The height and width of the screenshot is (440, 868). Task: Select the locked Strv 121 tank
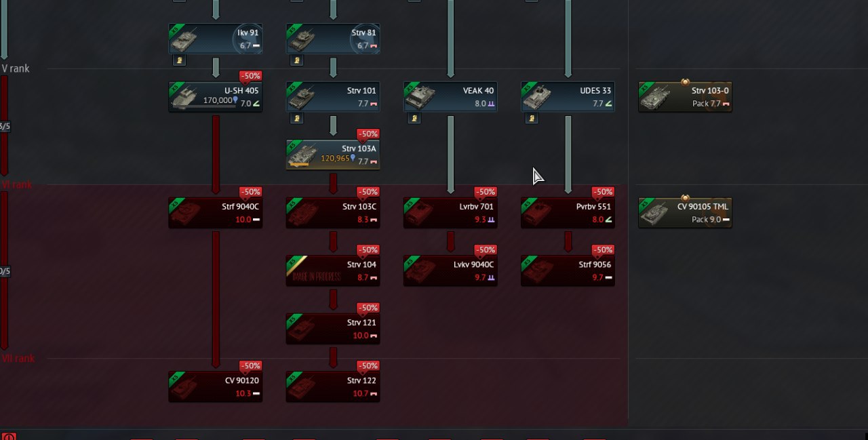tap(333, 329)
